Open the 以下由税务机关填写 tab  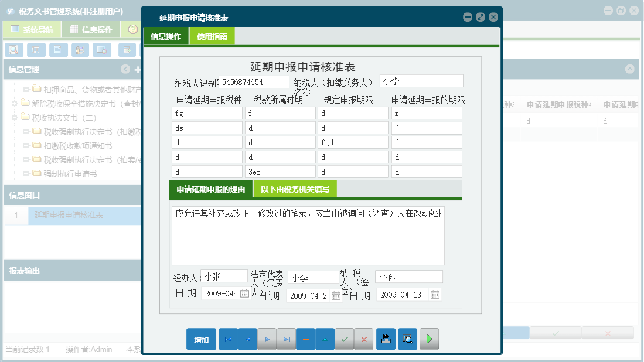click(297, 189)
